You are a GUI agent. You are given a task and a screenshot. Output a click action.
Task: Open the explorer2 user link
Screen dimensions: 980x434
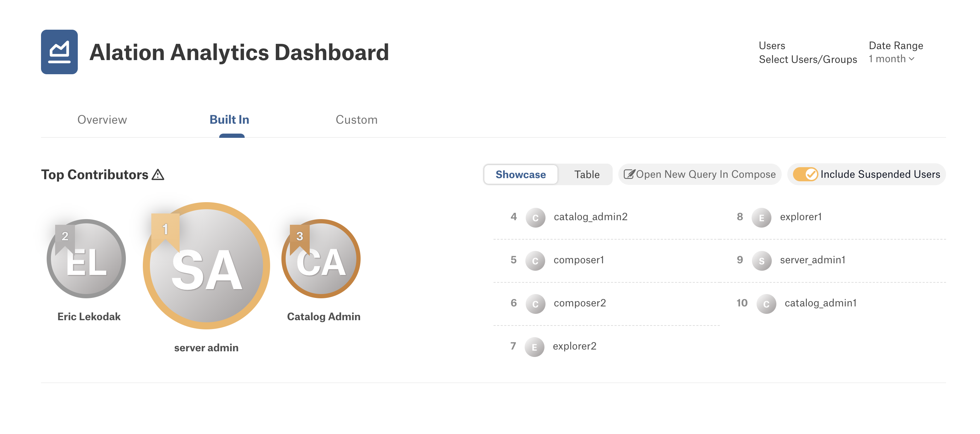(x=574, y=346)
